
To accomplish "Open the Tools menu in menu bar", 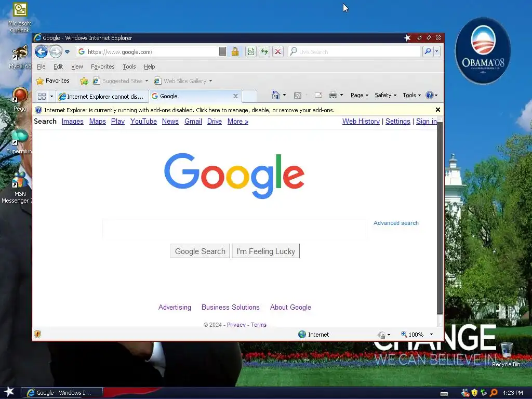I will (129, 66).
